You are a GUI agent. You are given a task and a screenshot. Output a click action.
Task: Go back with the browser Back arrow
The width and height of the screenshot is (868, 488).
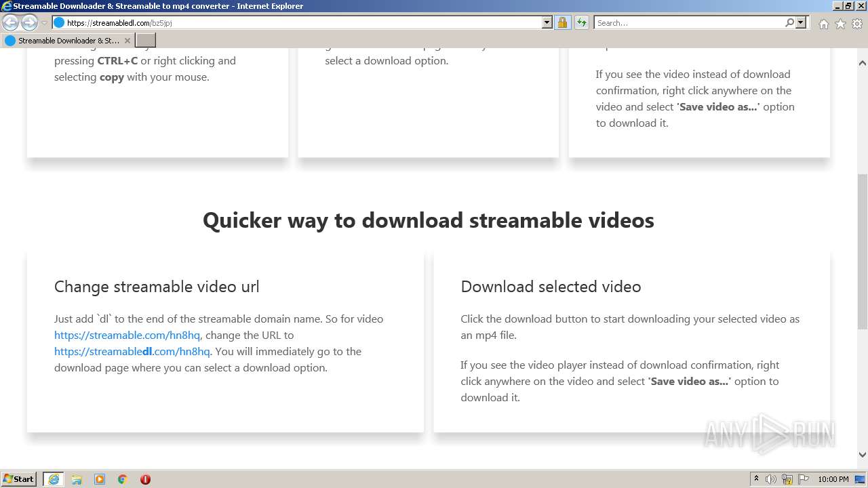coord(11,22)
